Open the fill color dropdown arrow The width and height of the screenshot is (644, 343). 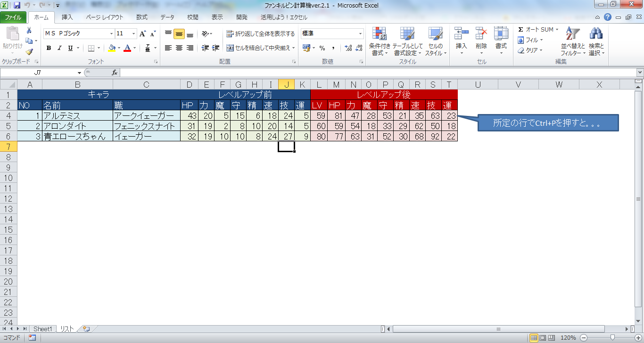119,48
